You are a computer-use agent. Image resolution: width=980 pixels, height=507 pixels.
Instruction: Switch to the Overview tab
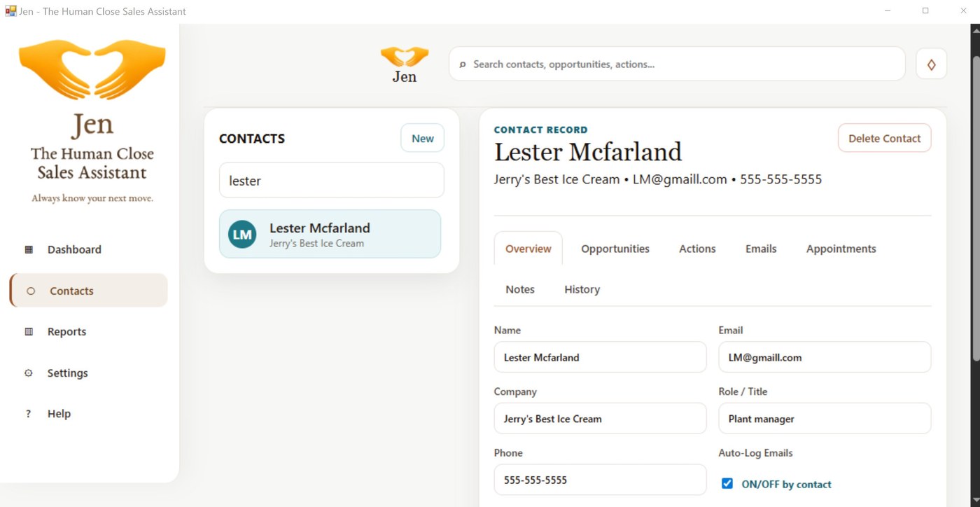[x=528, y=249]
